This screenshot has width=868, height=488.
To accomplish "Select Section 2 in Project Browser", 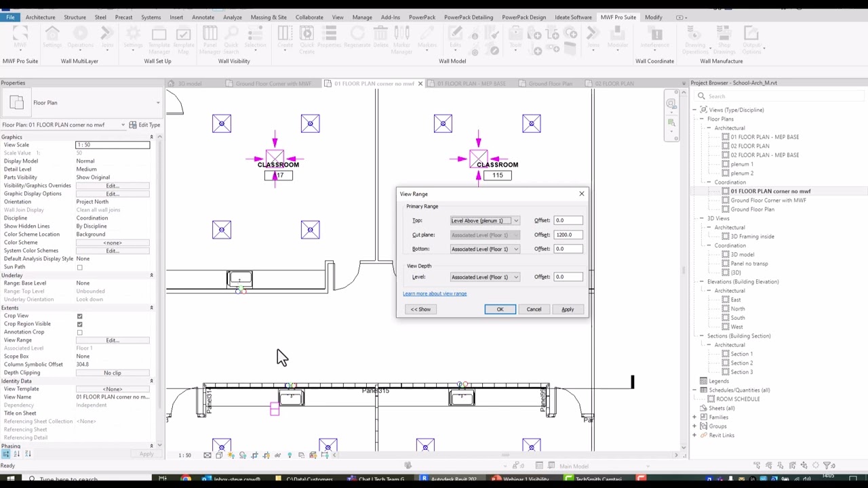I will point(741,363).
